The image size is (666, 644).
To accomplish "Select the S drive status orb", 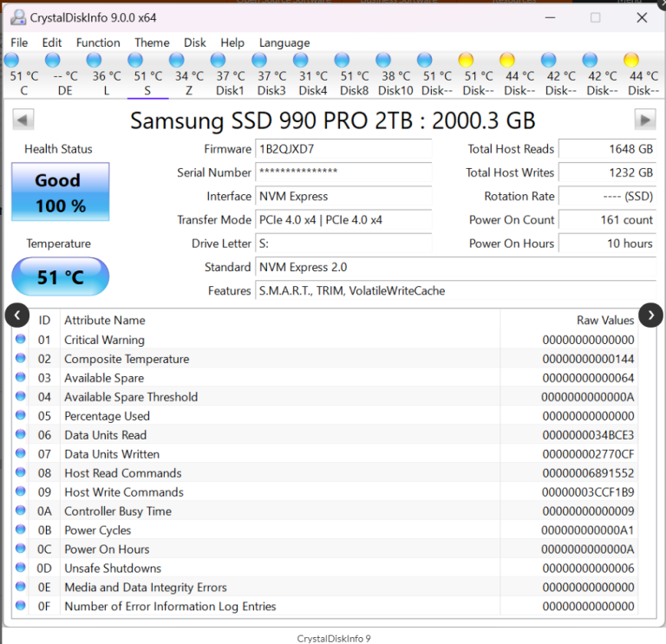I will coord(135,60).
